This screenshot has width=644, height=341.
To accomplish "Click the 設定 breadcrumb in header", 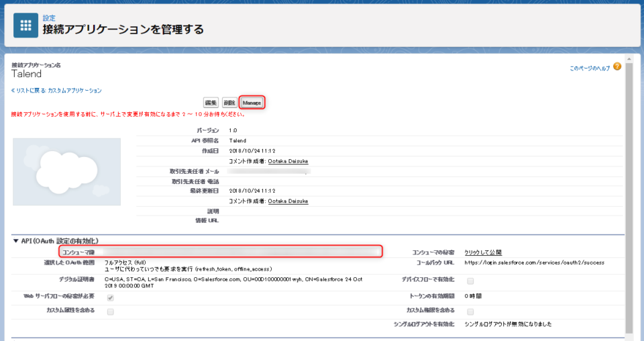I will click(x=49, y=18).
